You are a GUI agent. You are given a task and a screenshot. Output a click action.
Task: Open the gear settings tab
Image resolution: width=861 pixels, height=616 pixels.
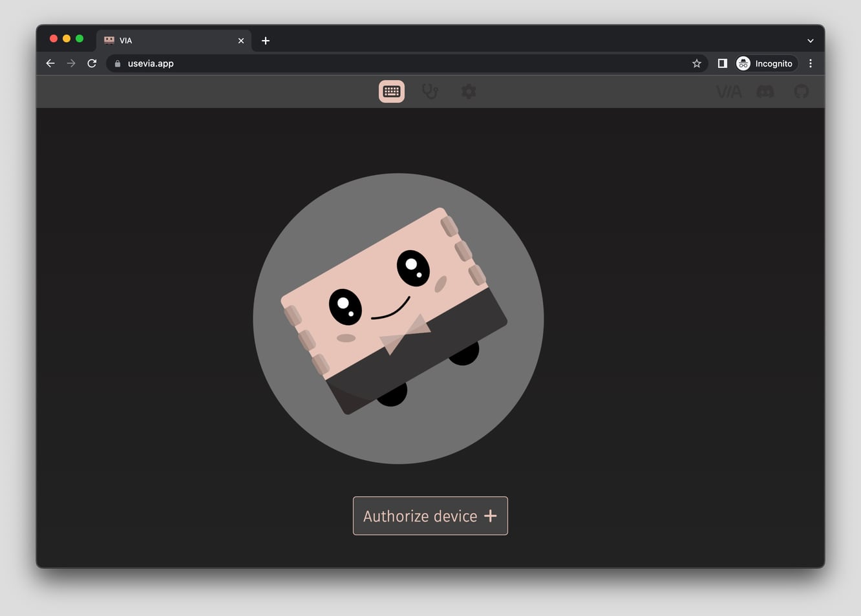[x=469, y=92]
